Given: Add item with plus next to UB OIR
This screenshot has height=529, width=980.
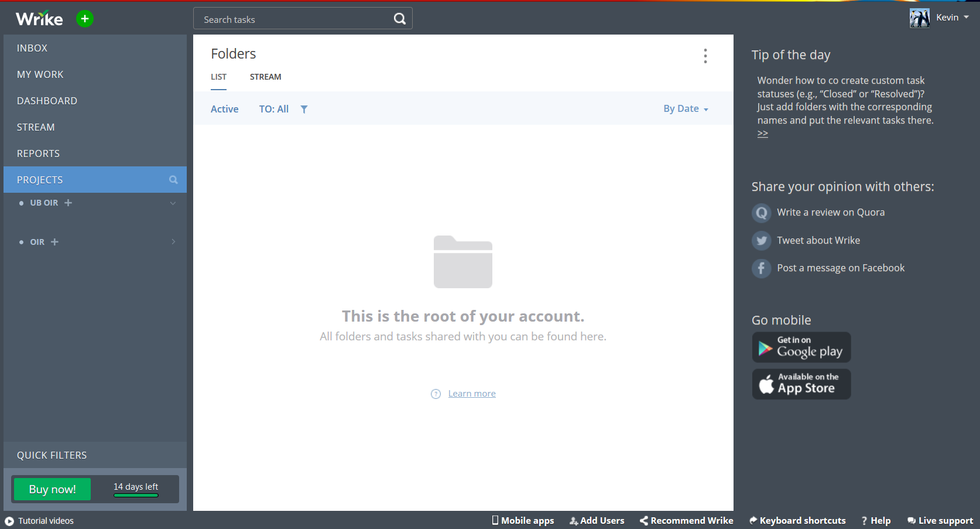Looking at the screenshot, I should 68,203.
